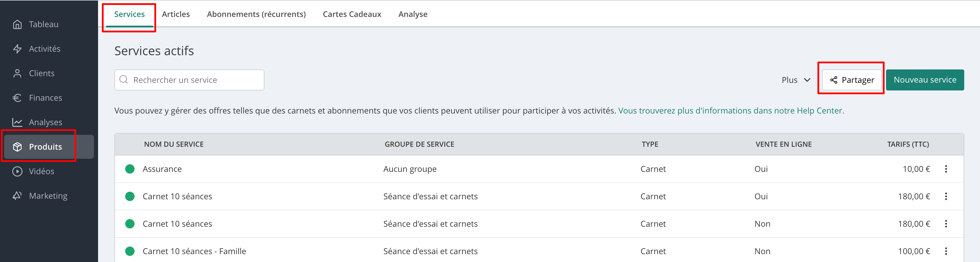
Task: Open the Analyses chart icon
Action: (17, 122)
